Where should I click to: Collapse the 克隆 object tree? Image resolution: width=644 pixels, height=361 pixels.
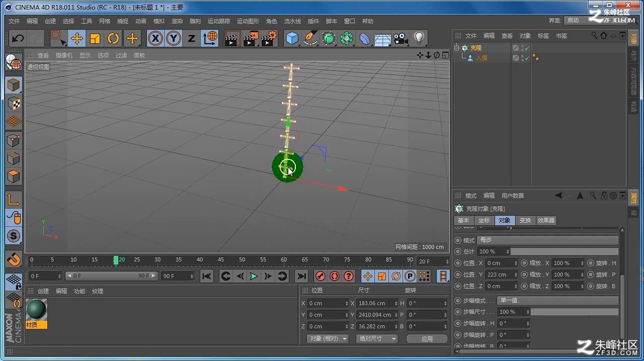(457, 48)
